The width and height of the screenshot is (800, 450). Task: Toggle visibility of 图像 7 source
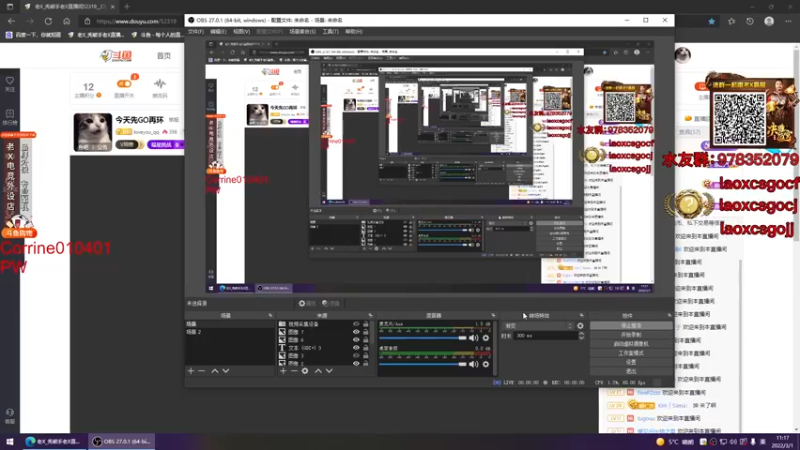click(x=356, y=332)
